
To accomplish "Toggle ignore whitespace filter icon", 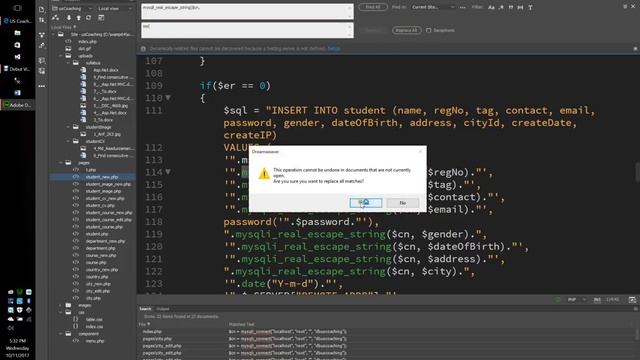I will (520, 7).
